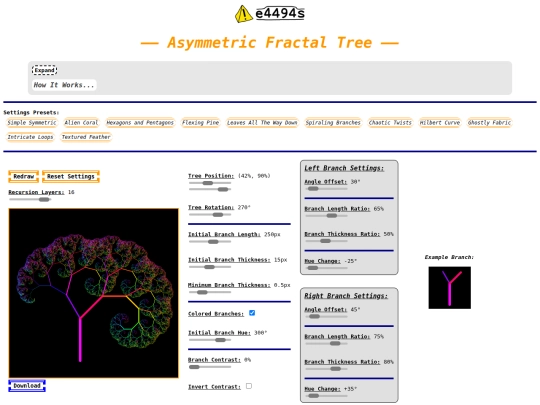Apply the Intricate Loops preset

click(x=30, y=137)
